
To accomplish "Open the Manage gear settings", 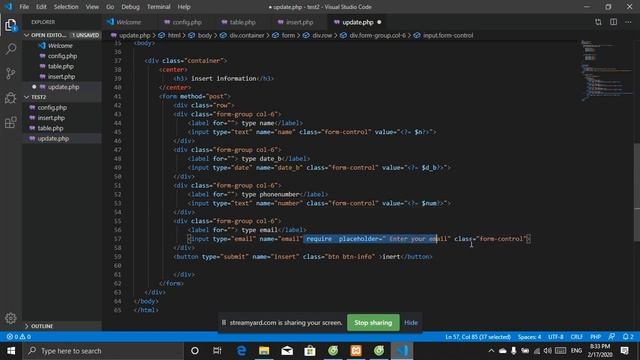I will 11,318.
